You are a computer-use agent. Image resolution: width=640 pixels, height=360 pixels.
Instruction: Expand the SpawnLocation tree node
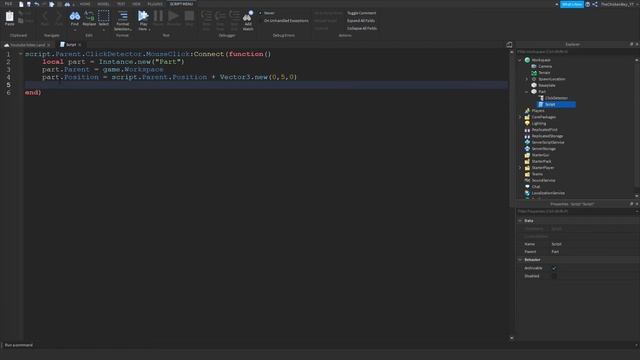pos(527,79)
